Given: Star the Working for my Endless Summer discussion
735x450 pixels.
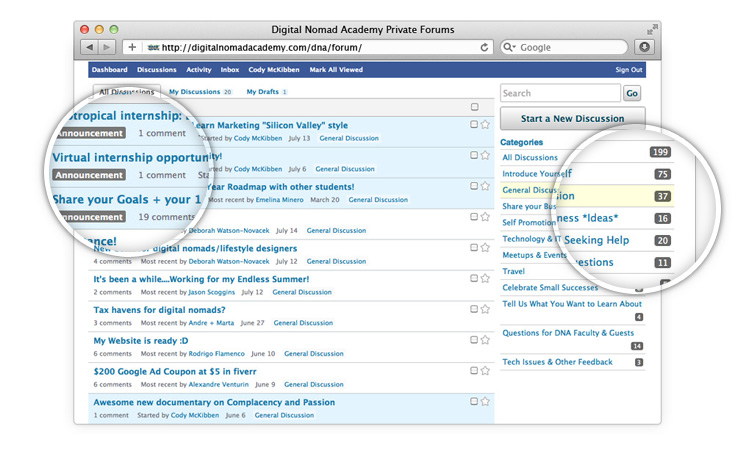Looking at the screenshot, I should point(485,278).
